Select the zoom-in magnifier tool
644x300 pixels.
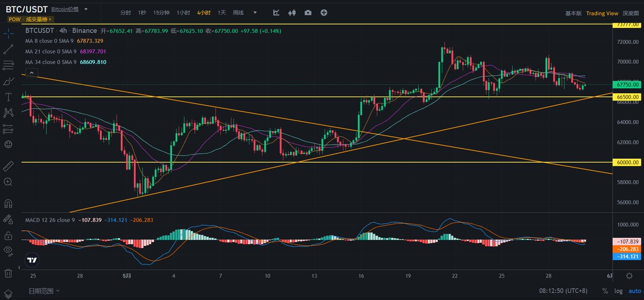click(8, 182)
